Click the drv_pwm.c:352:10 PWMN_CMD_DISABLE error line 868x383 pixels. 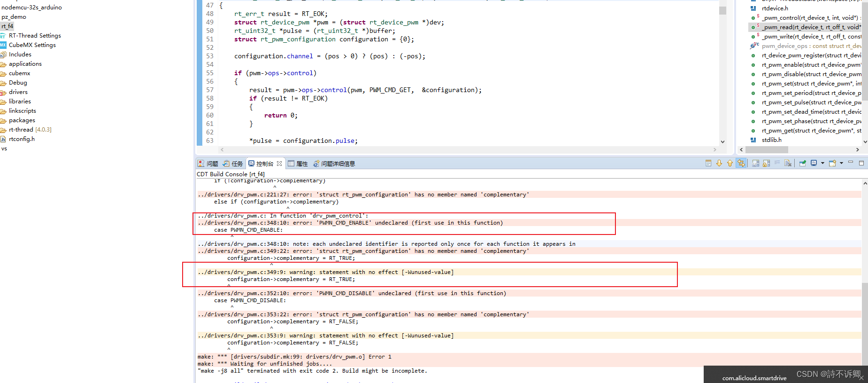coord(352,293)
